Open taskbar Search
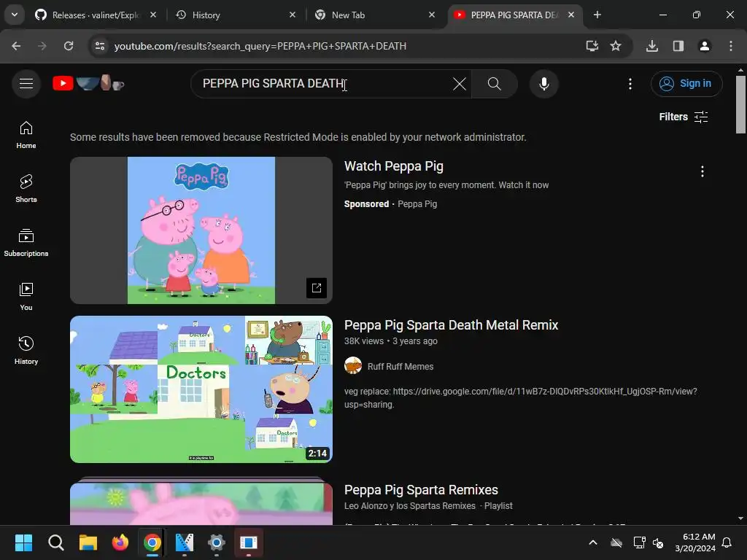This screenshot has width=747, height=560. (x=56, y=542)
